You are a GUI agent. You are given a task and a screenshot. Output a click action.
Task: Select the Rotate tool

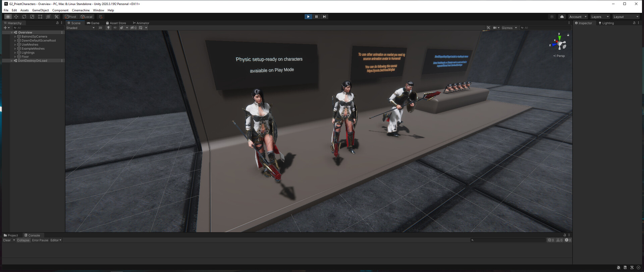(x=24, y=16)
